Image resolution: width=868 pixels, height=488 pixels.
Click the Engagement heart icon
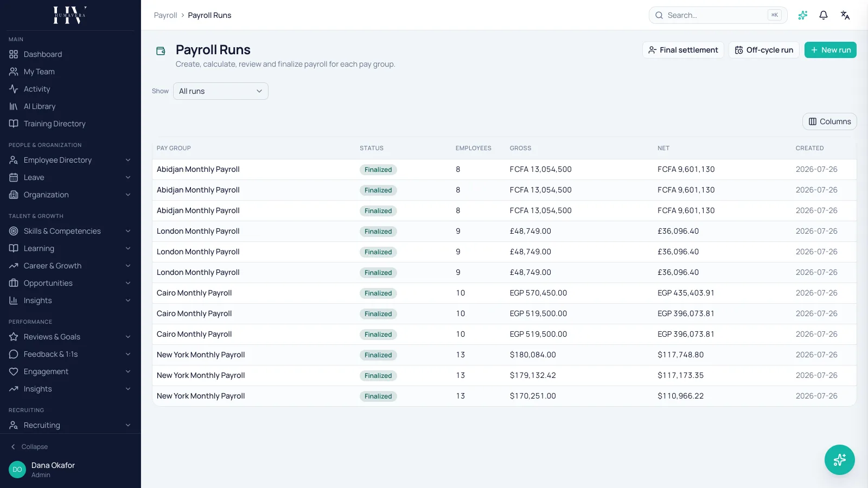click(14, 371)
